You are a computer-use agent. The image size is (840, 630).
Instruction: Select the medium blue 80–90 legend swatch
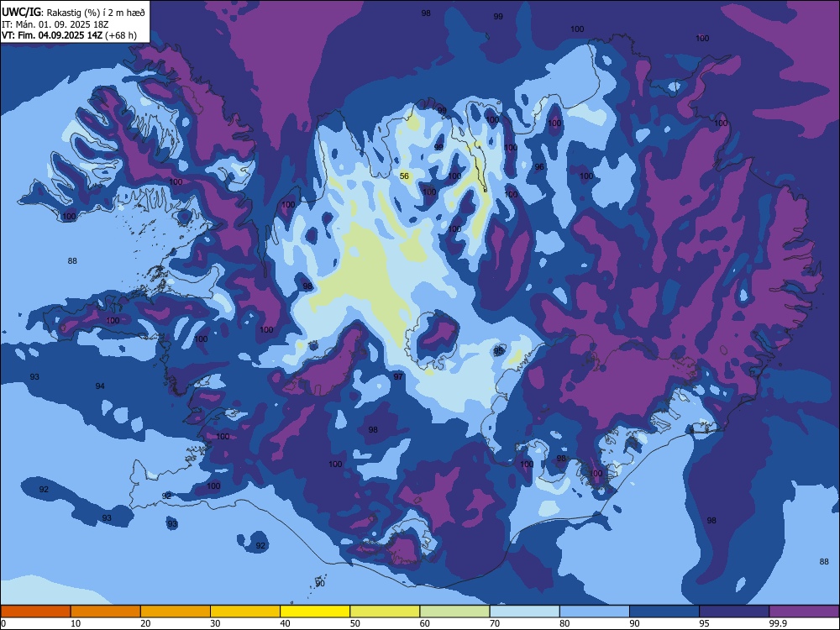pyautogui.click(x=595, y=612)
